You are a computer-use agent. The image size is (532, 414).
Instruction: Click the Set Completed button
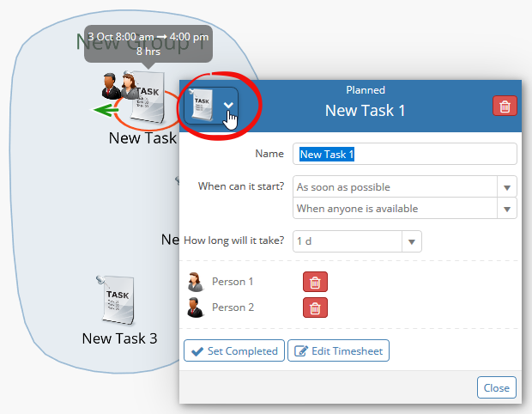pyautogui.click(x=234, y=350)
